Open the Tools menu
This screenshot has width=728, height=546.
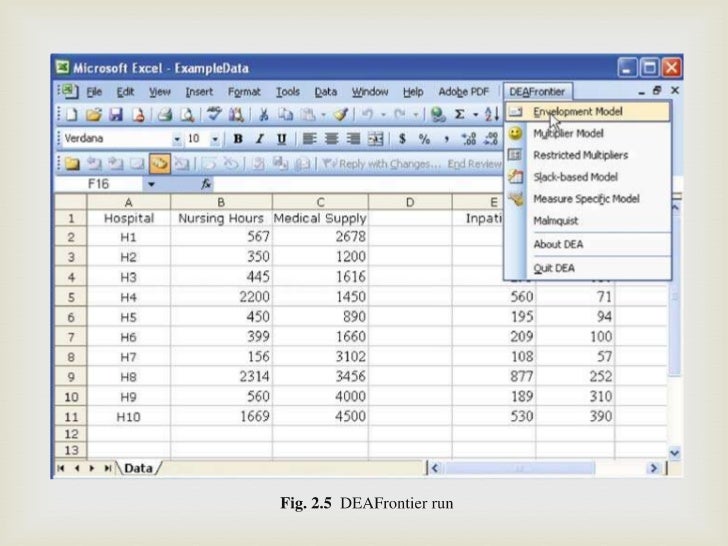(x=288, y=92)
